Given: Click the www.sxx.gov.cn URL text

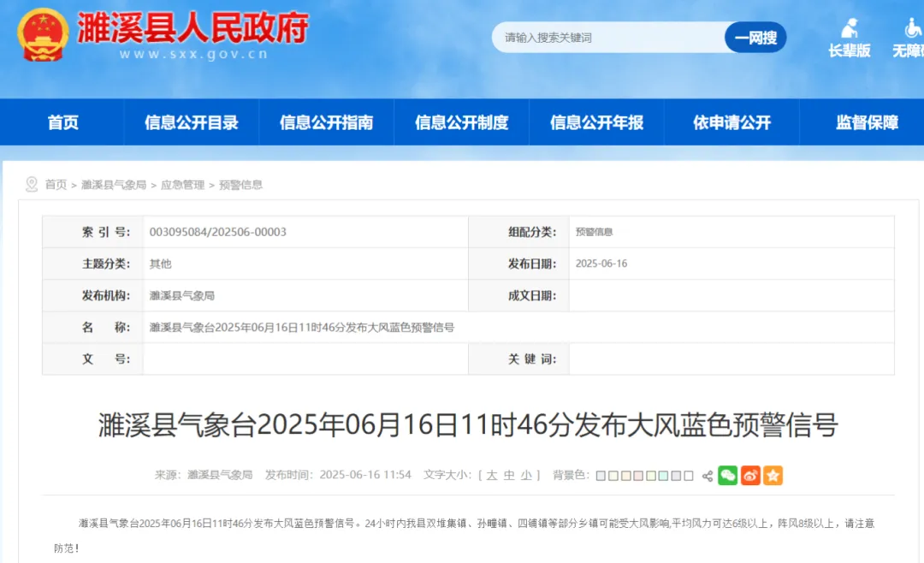Looking at the screenshot, I should pos(193,54).
